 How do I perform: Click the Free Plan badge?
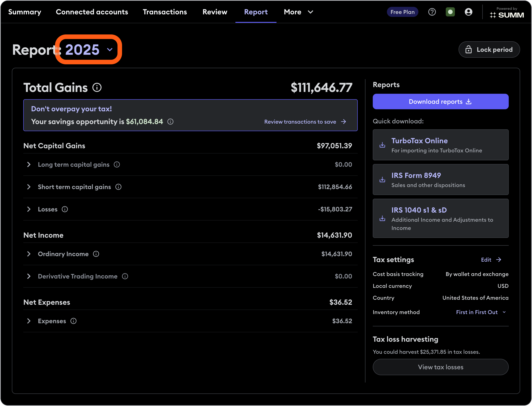click(402, 12)
